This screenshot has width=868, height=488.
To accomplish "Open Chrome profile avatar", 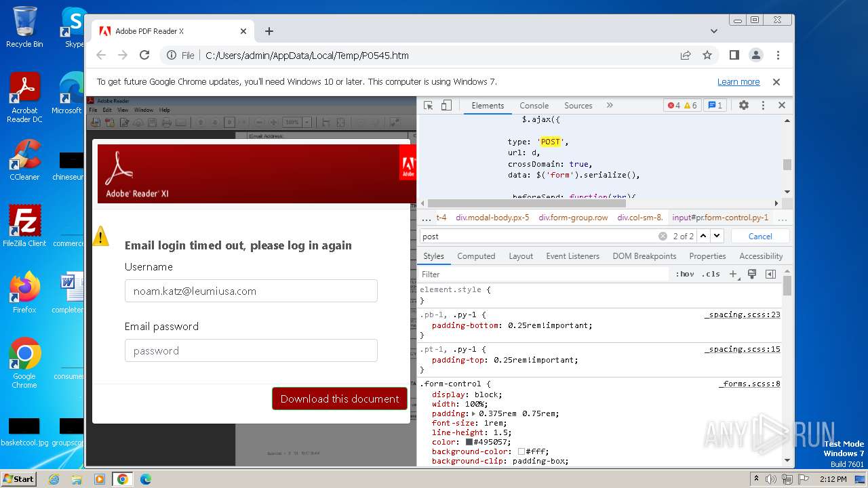I will coord(755,55).
